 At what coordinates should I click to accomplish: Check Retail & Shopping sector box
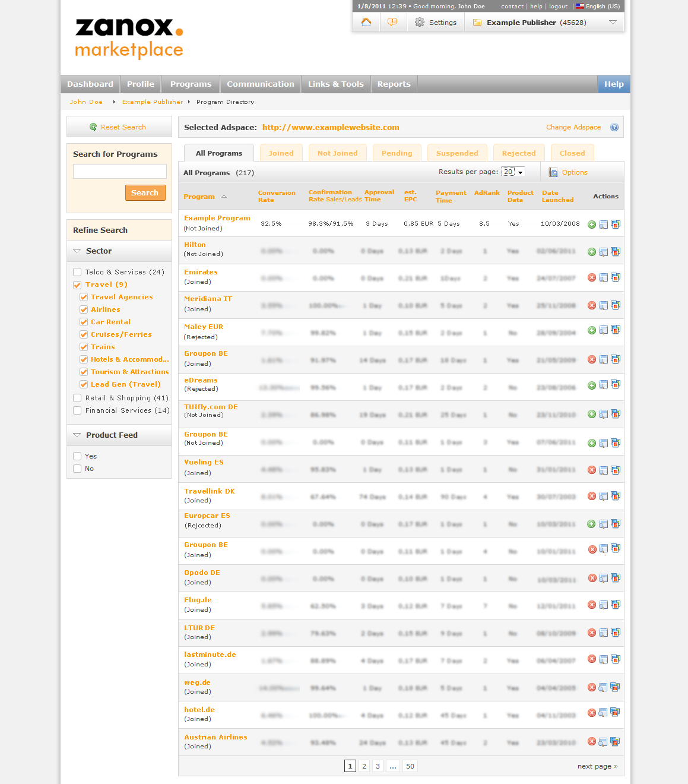point(77,398)
